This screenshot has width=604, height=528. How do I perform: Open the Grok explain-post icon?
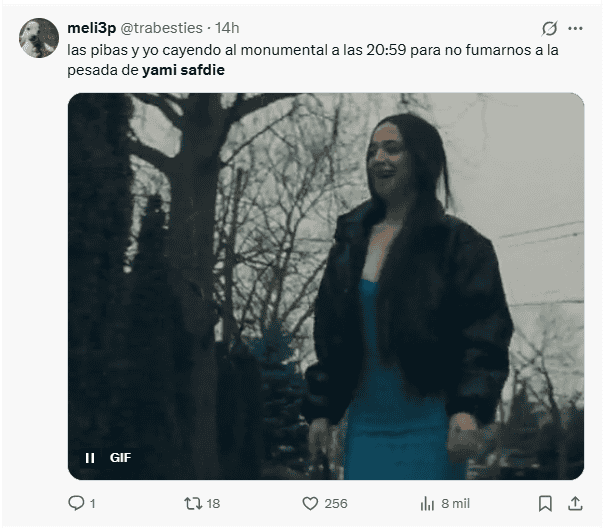click(x=549, y=28)
